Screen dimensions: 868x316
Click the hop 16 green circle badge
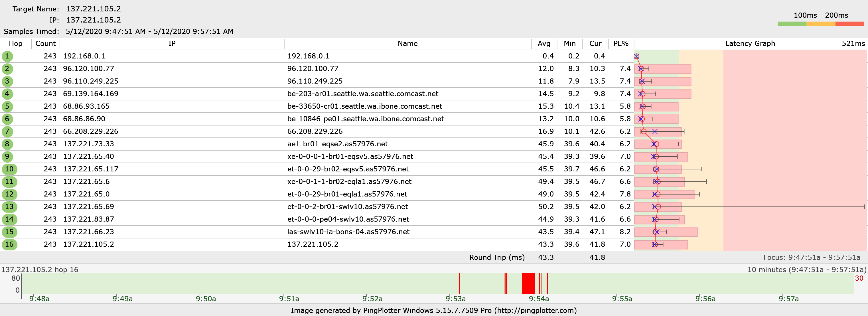(9, 244)
